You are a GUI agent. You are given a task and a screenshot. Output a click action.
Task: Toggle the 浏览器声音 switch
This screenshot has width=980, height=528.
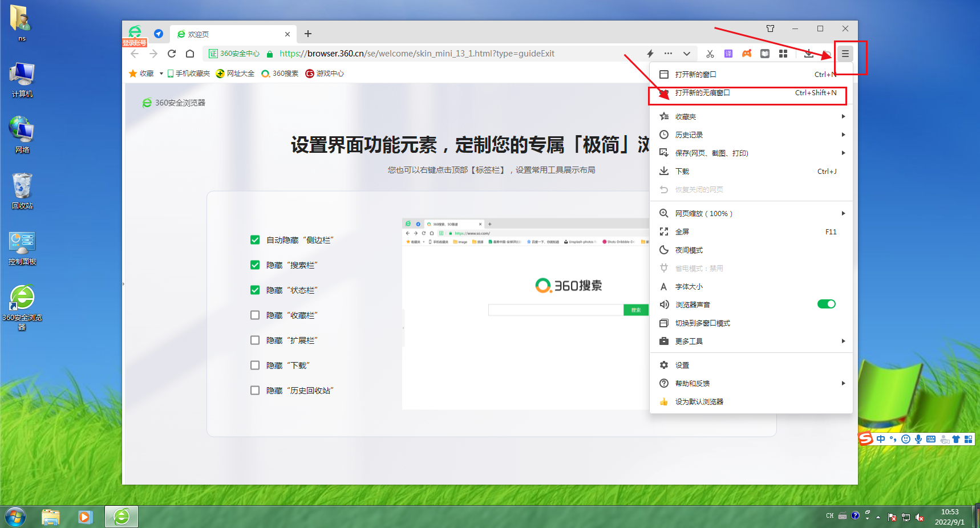[826, 304]
